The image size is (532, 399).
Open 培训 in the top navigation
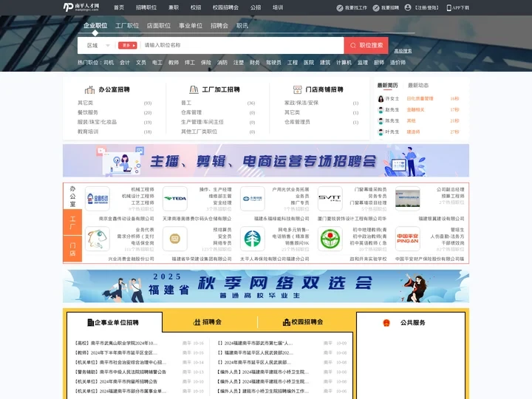pos(278,7)
